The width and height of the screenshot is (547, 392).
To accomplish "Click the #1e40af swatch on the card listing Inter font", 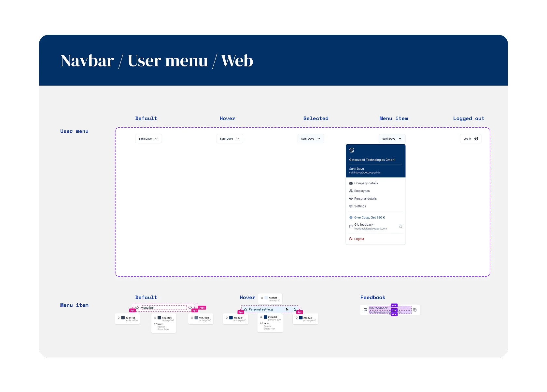I will pos(265,317).
